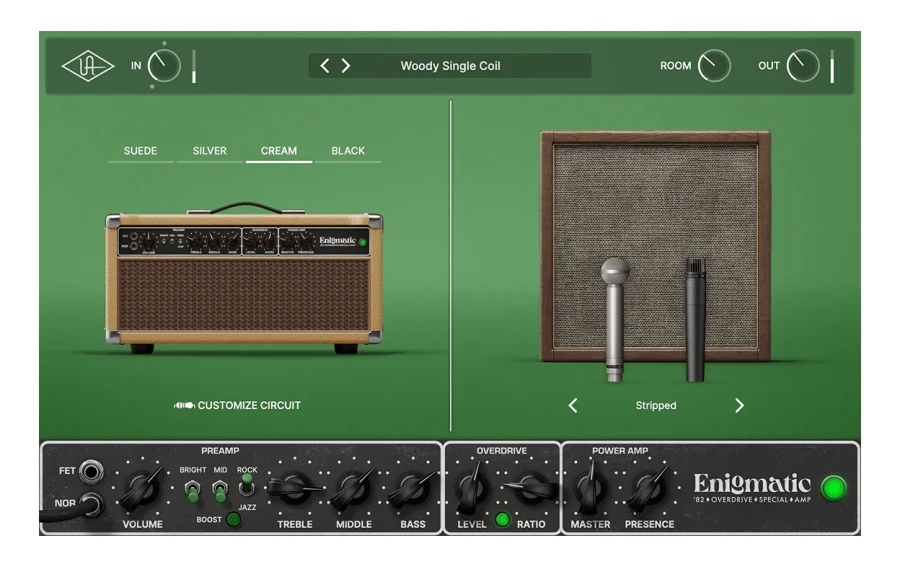
Task: Turn the PRESENCE knob
Action: [649, 489]
